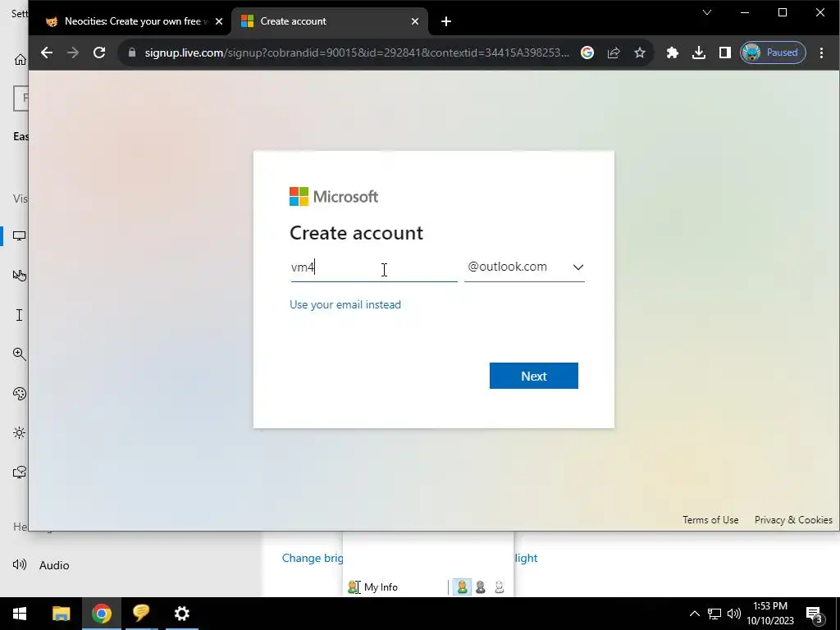840x630 pixels.
Task: Reload the Create account page
Action: click(99, 52)
